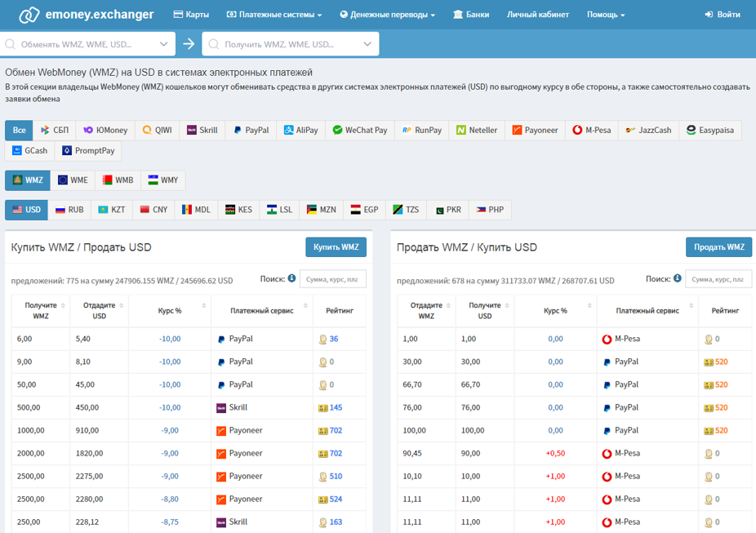Sort sell table by Получите USD column
The height and width of the screenshot is (533, 756).
point(485,311)
